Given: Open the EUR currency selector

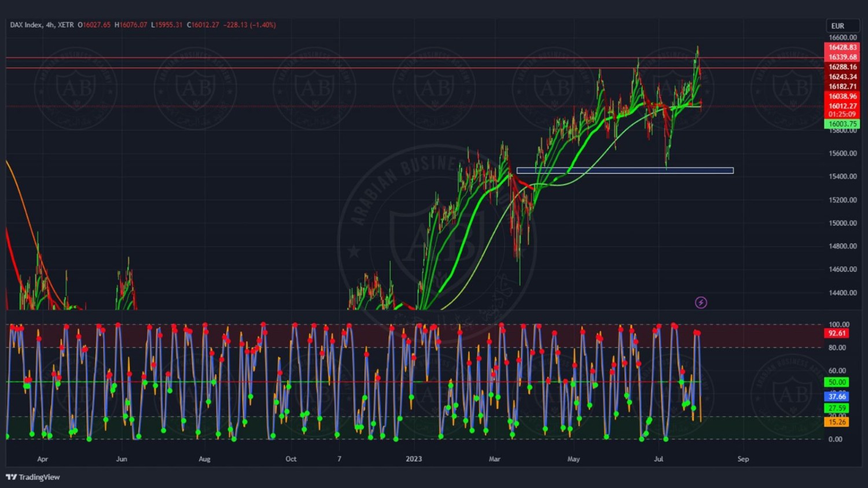Looking at the screenshot, I should [x=838, y=26].
